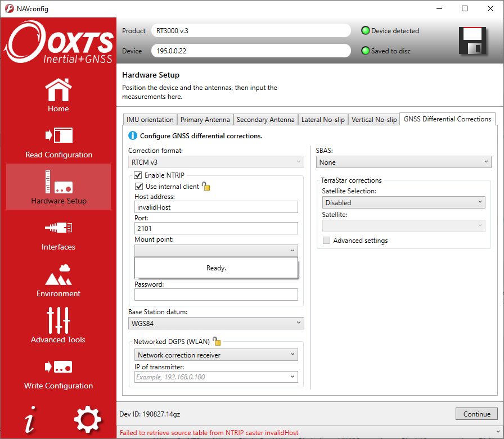The height and width of the screenshot is (439, 504).
Task: Open the Satellite Selection dropdown
Action: coord(403,202)
